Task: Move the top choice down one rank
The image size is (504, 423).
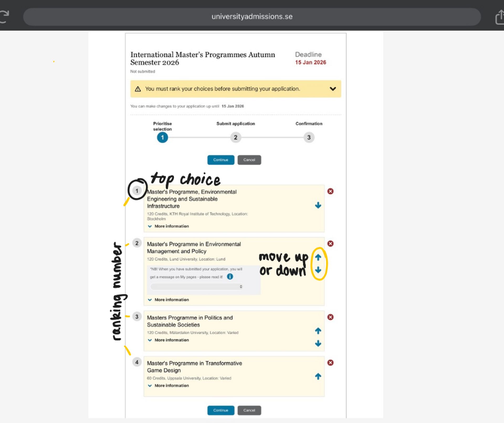Action: (x=318, y=205)
